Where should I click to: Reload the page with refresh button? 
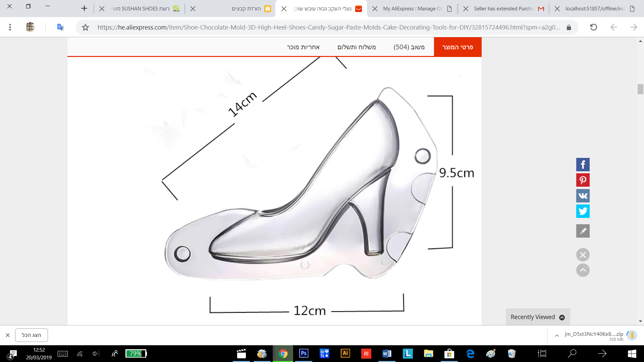pos(593,27)
